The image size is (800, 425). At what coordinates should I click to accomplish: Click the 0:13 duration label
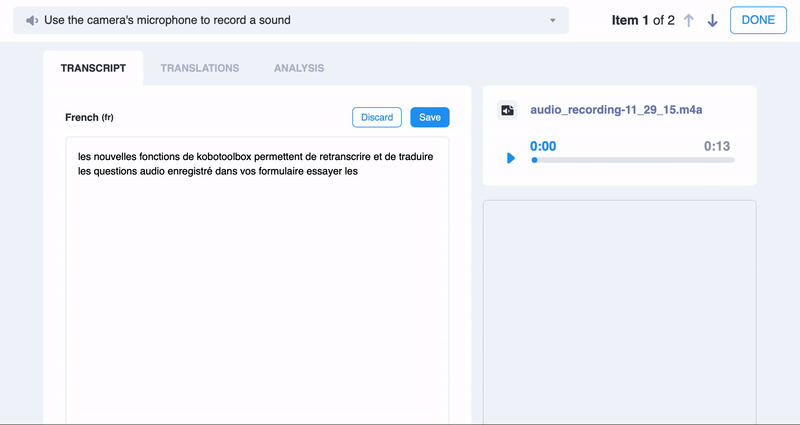[717, 146]
